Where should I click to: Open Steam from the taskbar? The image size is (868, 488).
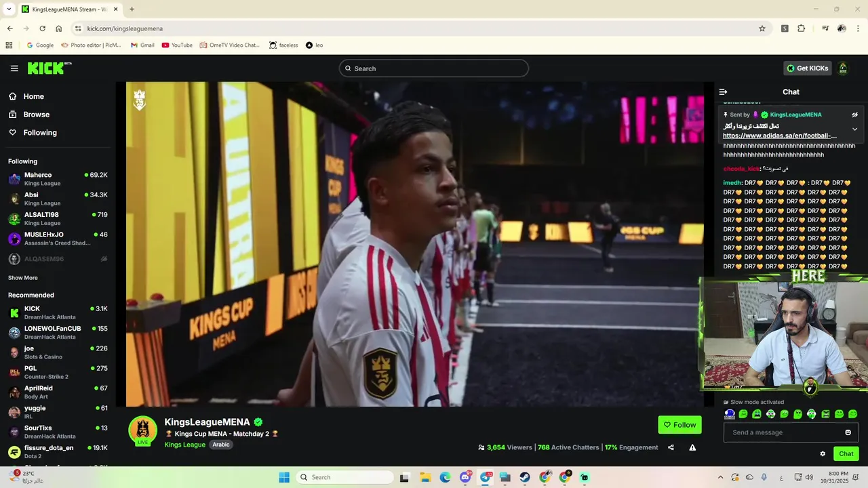(x=525, y=477)
